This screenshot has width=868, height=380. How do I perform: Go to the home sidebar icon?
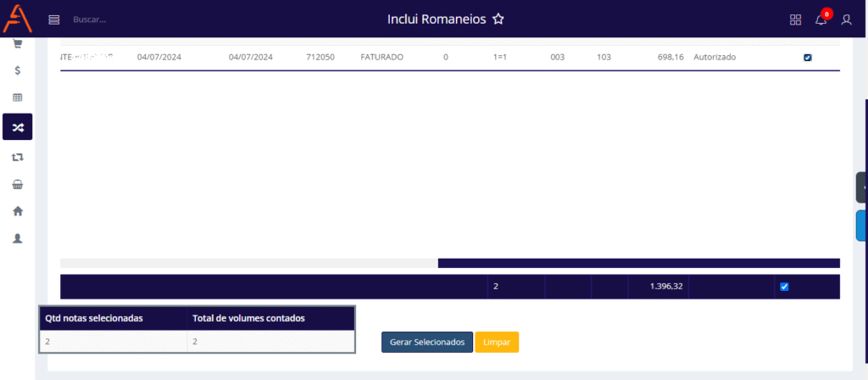(x=17, y=211)
